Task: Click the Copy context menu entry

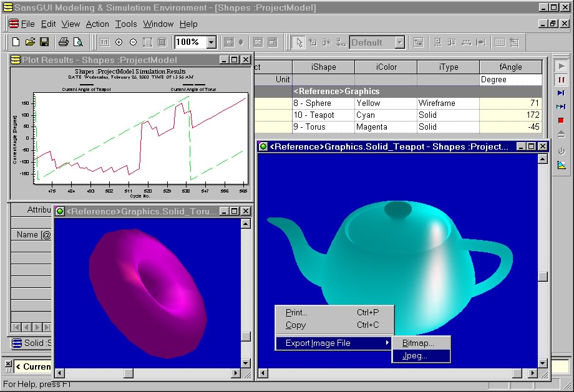Action: pos(296,325)
